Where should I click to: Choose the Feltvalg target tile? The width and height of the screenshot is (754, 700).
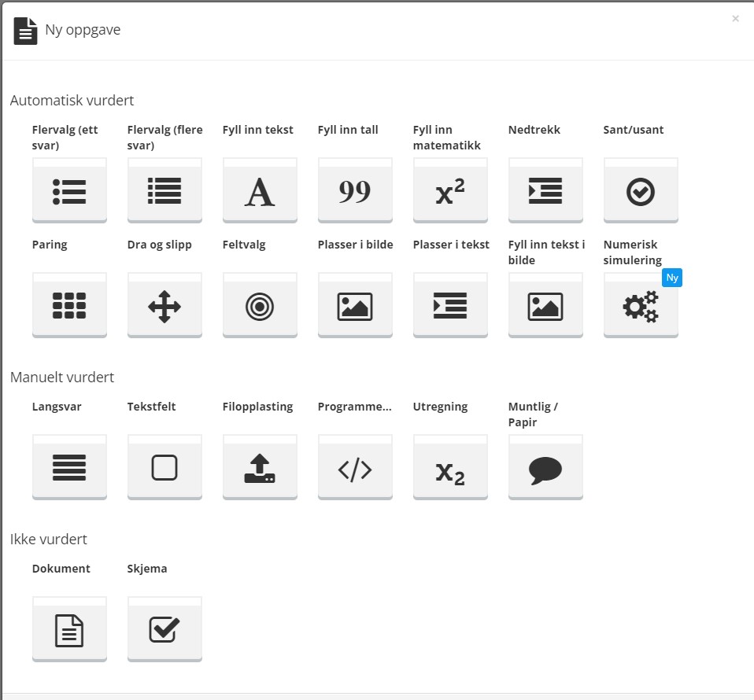point(260,305)
